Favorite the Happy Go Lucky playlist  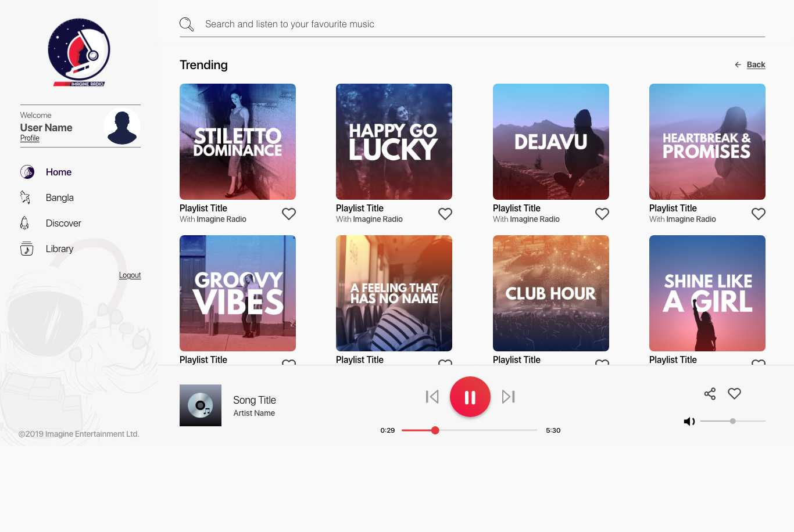(445, 214)
